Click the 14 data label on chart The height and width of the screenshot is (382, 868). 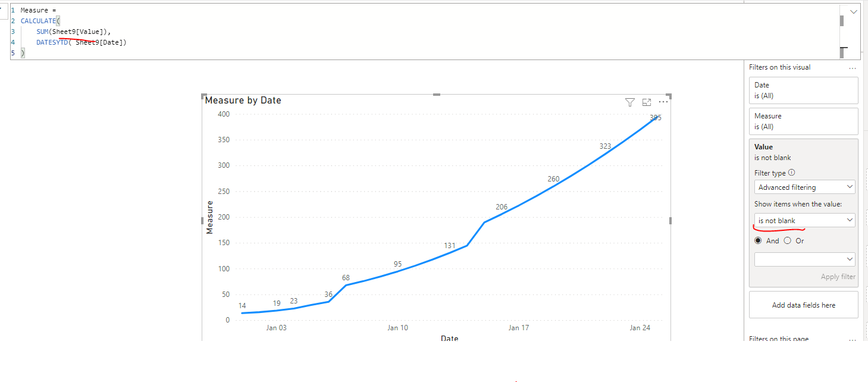click(242, 306)
